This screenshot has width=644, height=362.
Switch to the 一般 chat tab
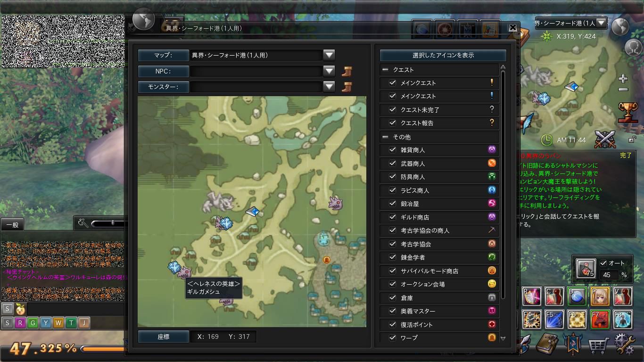point(12,225)
